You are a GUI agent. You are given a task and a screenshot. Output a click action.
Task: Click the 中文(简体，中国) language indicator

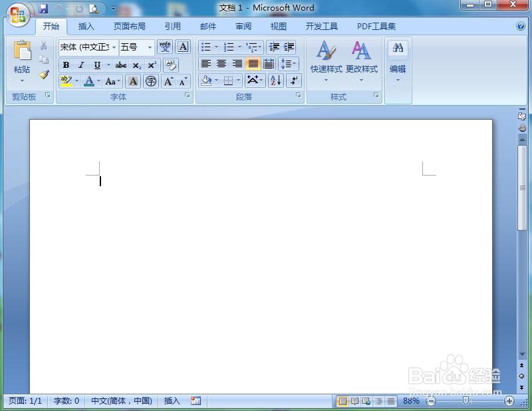point(122,401)
